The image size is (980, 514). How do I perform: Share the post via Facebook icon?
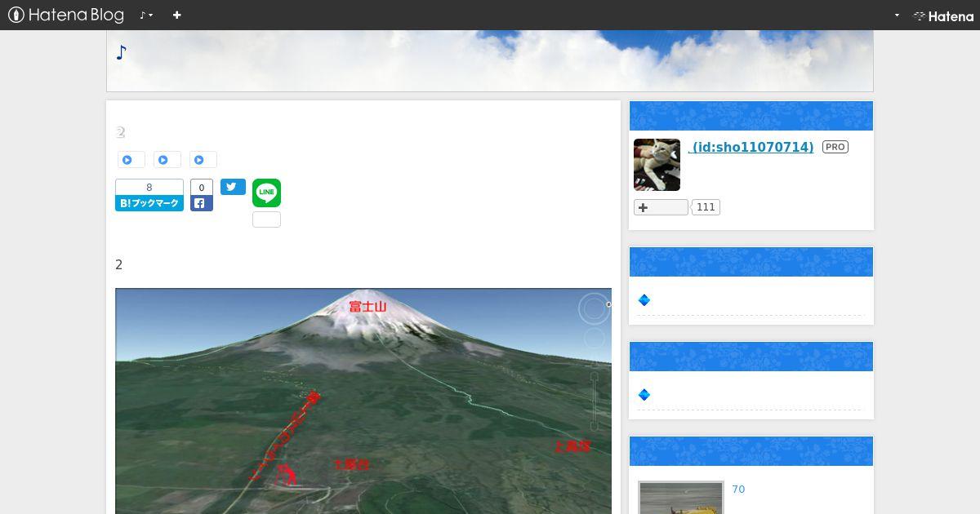[202, 203]
